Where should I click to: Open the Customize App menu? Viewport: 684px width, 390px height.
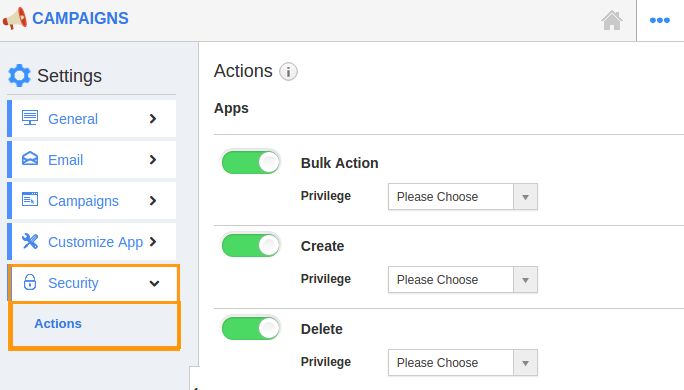[92, 242]
